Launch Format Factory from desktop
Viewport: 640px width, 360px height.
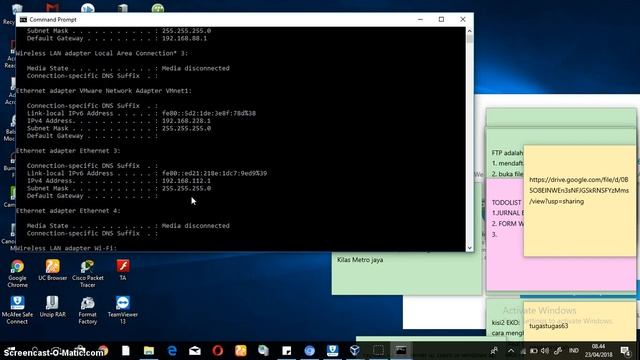click(87, 310)
